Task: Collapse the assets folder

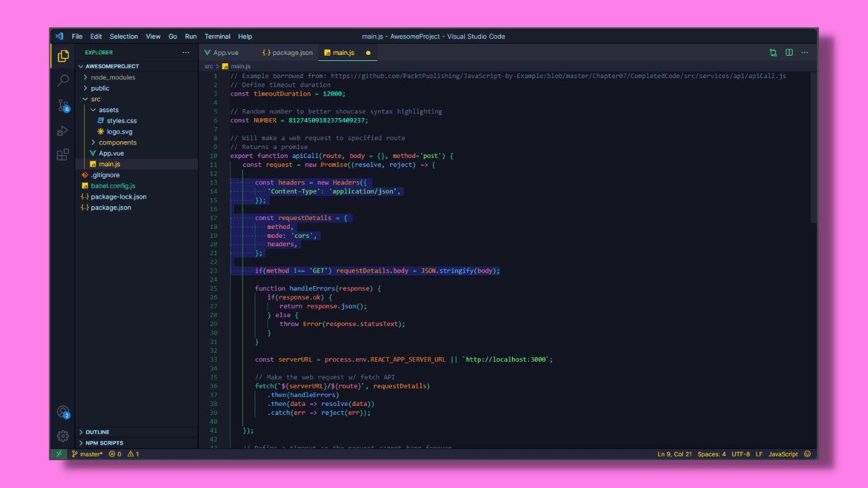Action: pyautogui.click(x=108, y=110)
